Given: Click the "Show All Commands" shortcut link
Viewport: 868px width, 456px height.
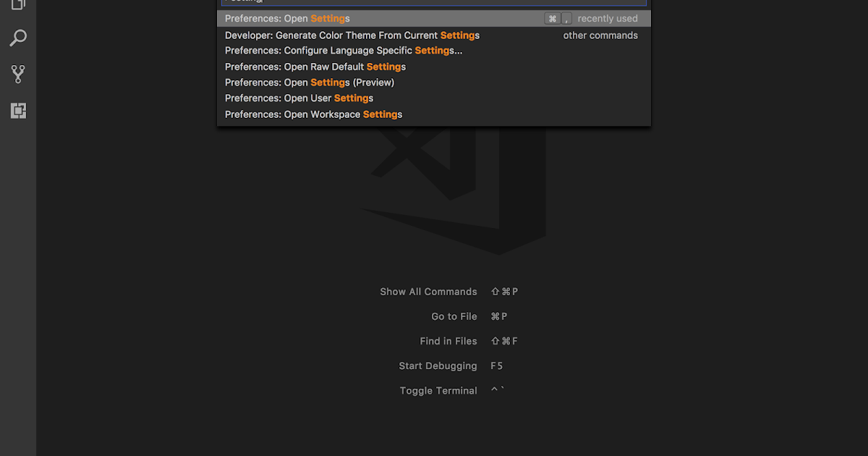Looking at the screenshot, I should coord(428,292).
